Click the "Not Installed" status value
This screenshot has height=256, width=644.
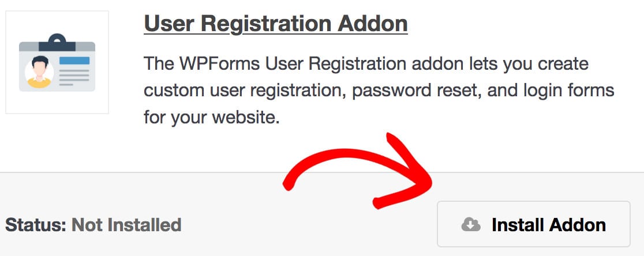[126, 224]
